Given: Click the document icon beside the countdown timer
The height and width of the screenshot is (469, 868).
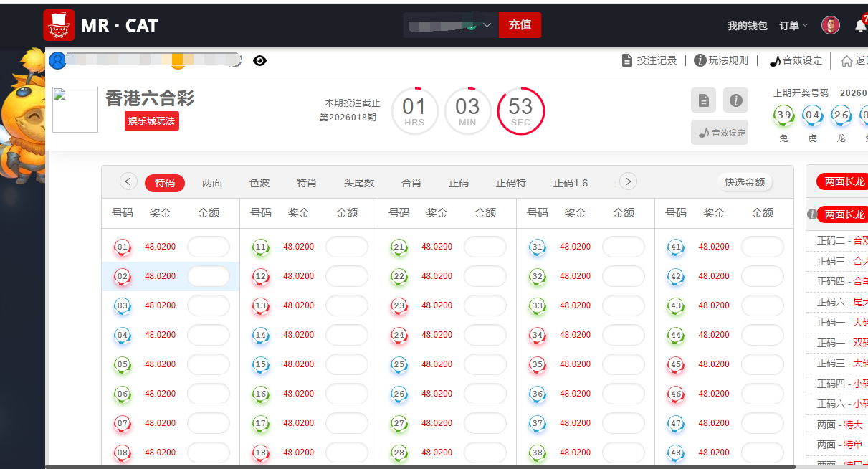Looking at the screenshot, I should click(703, 100).
